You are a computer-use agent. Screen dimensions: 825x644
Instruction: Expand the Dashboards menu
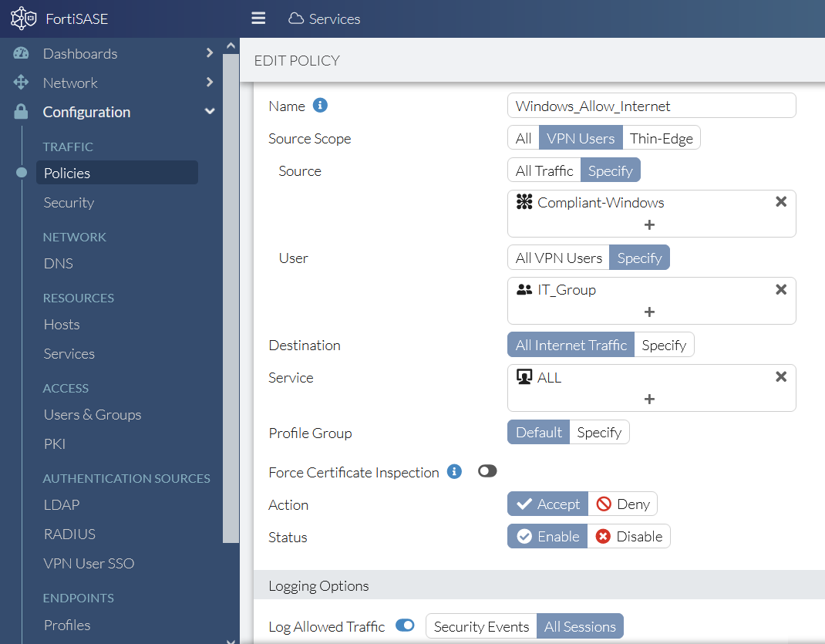pos(209,53)
